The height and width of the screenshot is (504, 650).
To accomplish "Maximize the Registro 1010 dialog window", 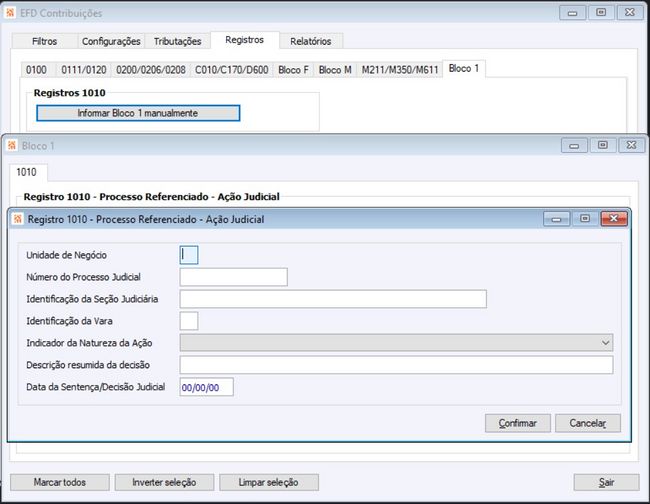I will tap(585, 218).
